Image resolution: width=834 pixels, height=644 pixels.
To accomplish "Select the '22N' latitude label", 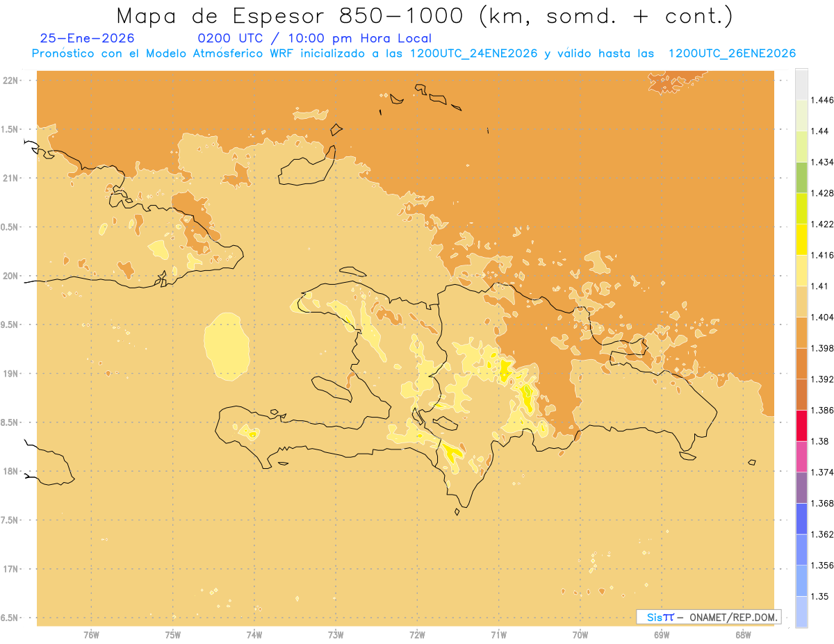I will tap(10, 81).
